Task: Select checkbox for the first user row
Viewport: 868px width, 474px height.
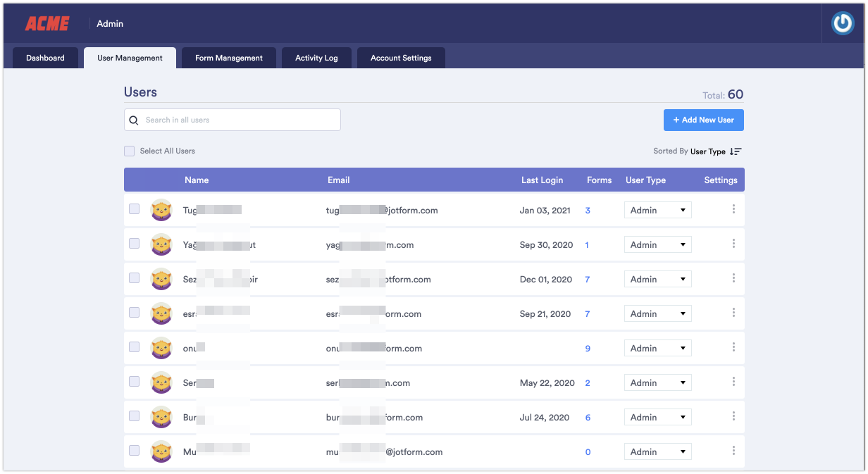Action: (x=134, y=209)
